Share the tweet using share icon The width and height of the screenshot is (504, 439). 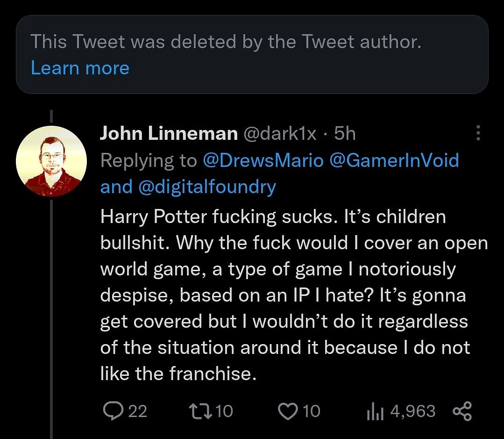click(x=462, y=411)
